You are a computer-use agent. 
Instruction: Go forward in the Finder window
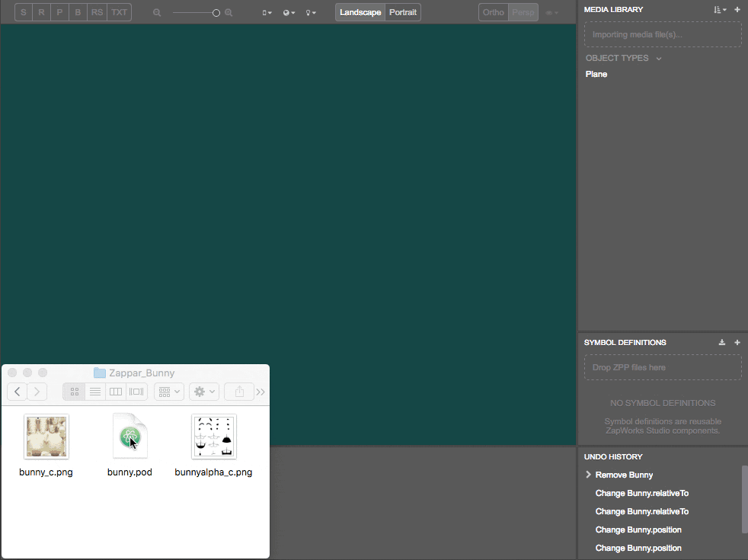click(x=37, y=392)
